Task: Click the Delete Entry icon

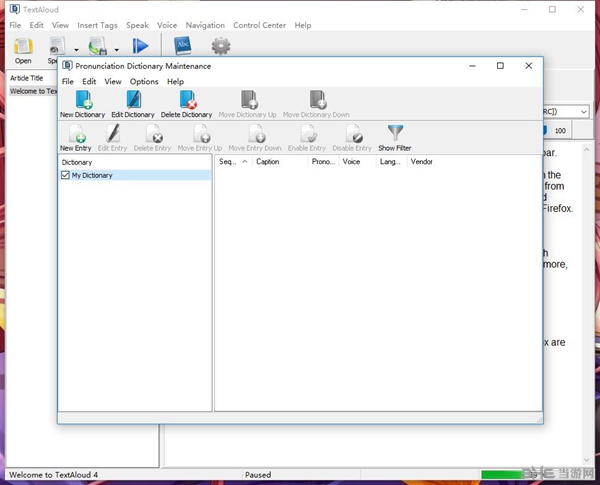Action: pos(154,133)
